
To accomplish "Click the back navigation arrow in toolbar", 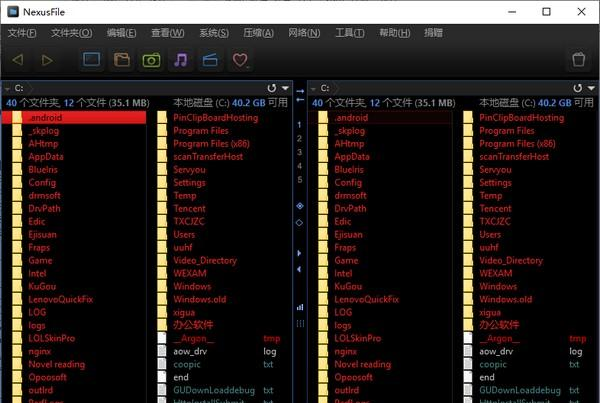I will click(x=18, y=60).
